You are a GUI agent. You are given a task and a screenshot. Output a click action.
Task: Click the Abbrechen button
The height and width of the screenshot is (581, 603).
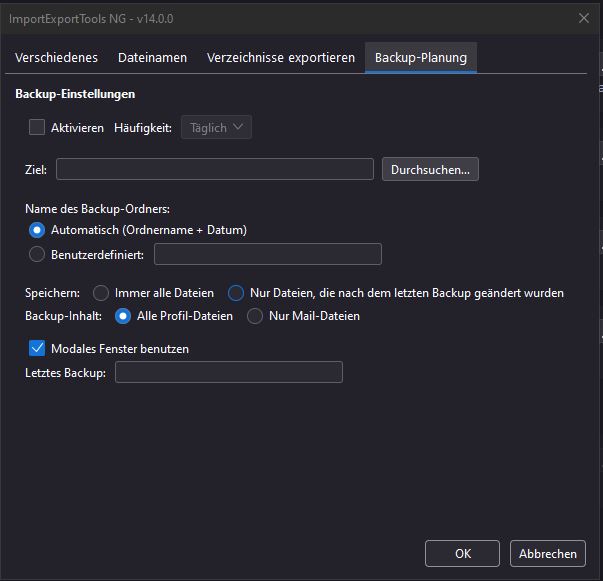pos(548,553)
